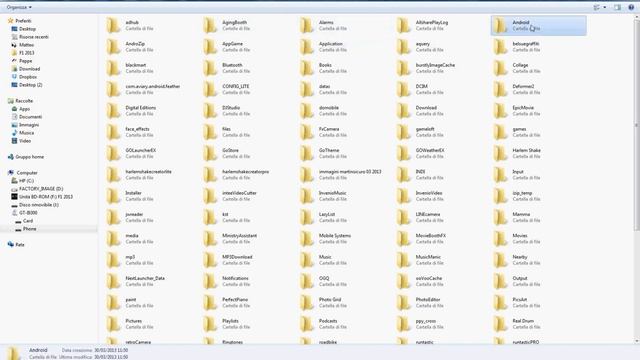Open Matteo favorite in sidebar

27,45
